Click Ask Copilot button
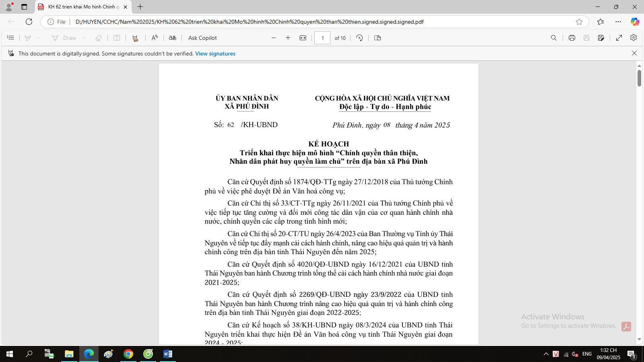The width and height of the screenshot is (644, 362). point(202,38)
